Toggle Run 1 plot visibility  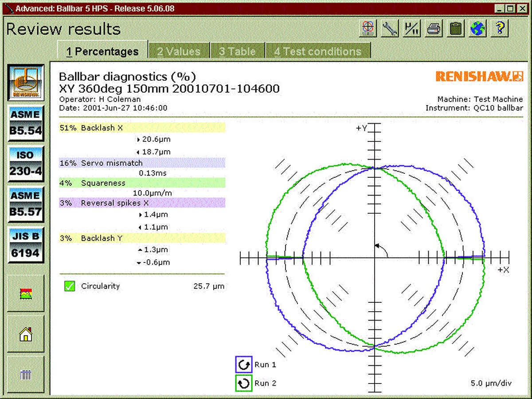pyautogui.click(x=243, y=365)
